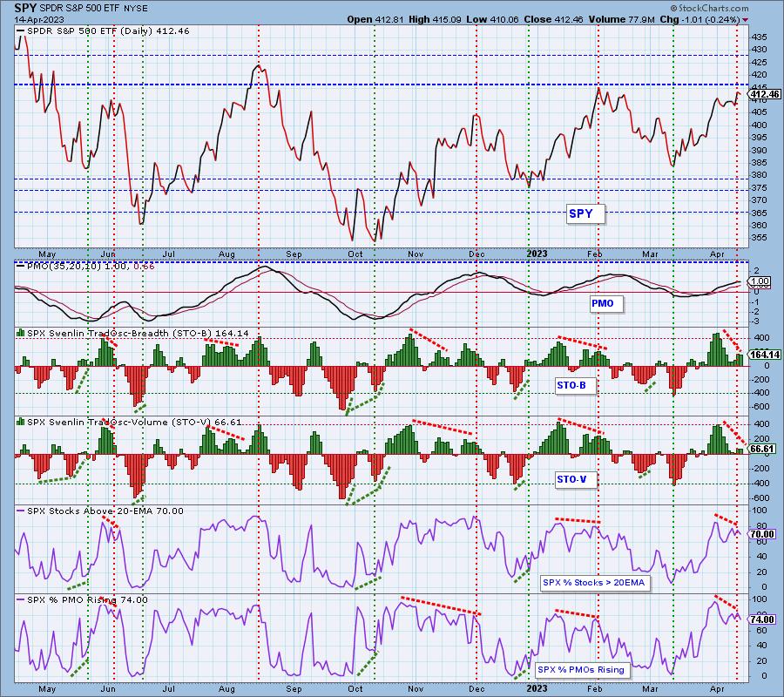Click the 'SPDR S&P 500 ETF' name in the header
Image resolution: width=784 pixels, height=697 pixels.
(x=78, y=9)
